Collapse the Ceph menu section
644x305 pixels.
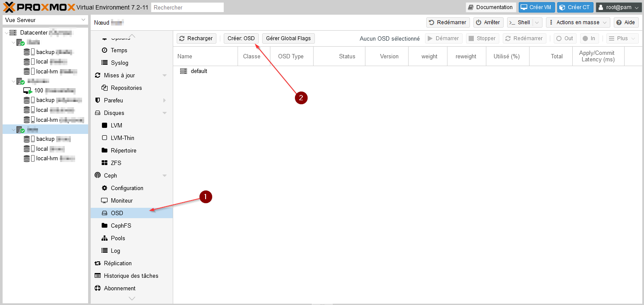[x=164, y=176]
